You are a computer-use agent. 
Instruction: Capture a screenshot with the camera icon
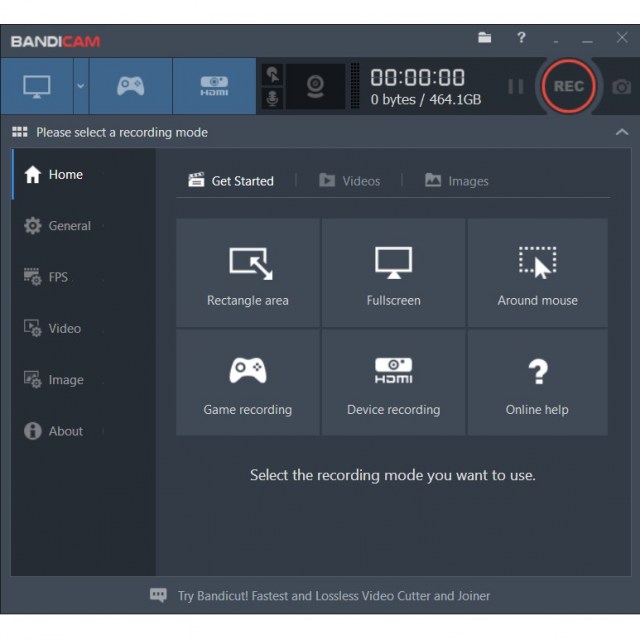coord(621,87)
